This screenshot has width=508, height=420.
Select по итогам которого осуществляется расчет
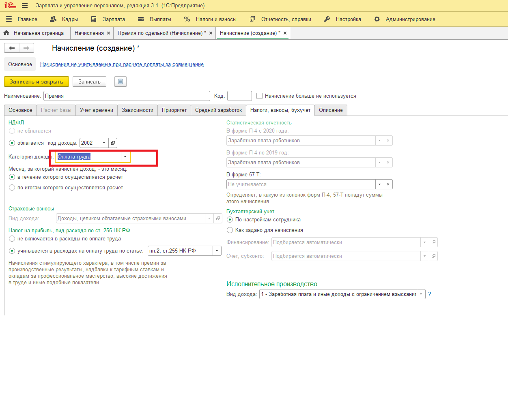12,188
